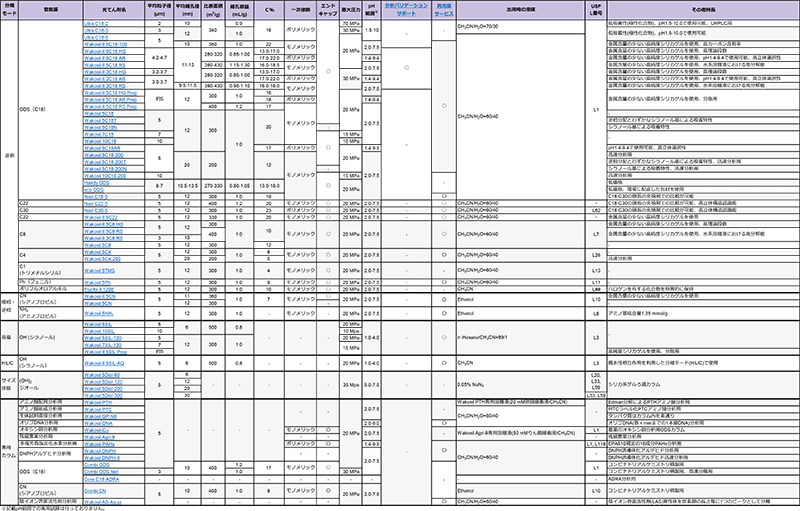Image resolution: width=800 pixels, height=511 pixels.
Task: Open the Wakosil-II 3C18 AR link
Action: click(105, 79)
